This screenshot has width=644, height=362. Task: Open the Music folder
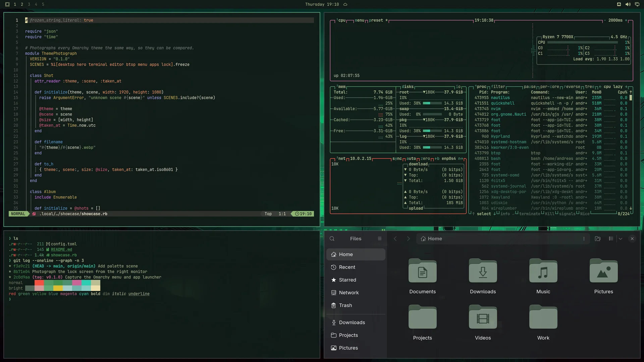[543, 277]
